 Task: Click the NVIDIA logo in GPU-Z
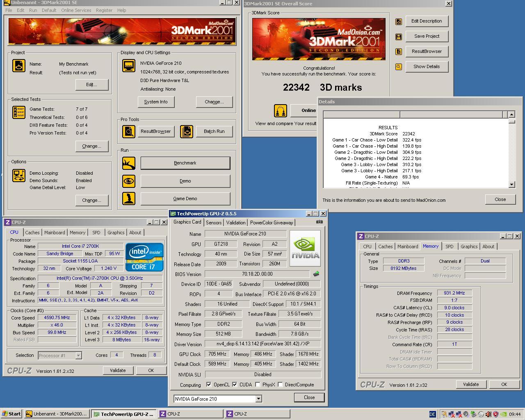pos(305,248)
